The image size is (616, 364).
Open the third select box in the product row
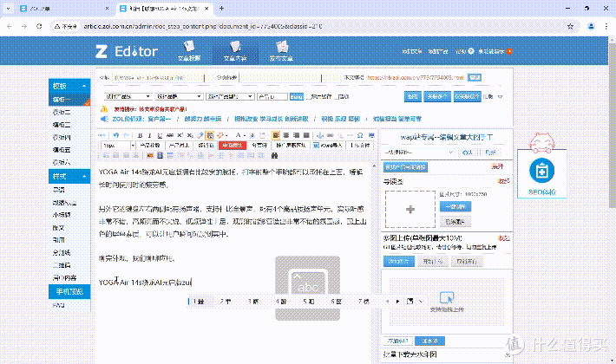point(230,96)
